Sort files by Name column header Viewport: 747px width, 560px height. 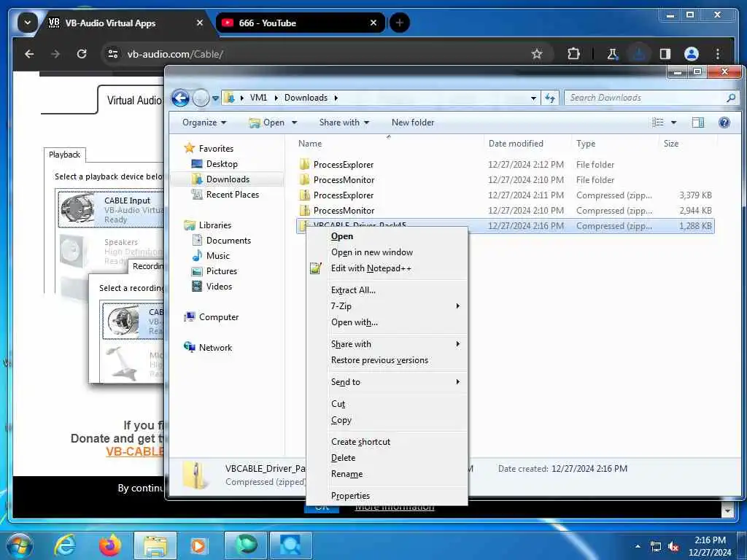[x=309, y=144]
